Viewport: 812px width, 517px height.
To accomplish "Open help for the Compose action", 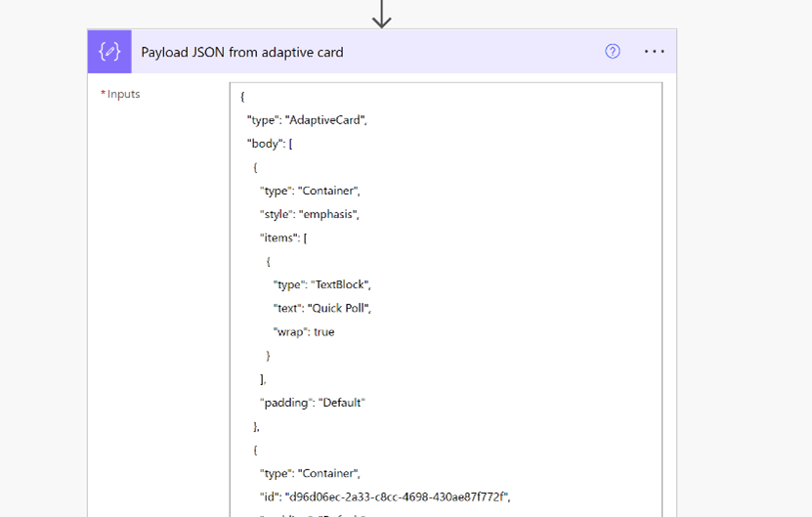I will point(613,52).
